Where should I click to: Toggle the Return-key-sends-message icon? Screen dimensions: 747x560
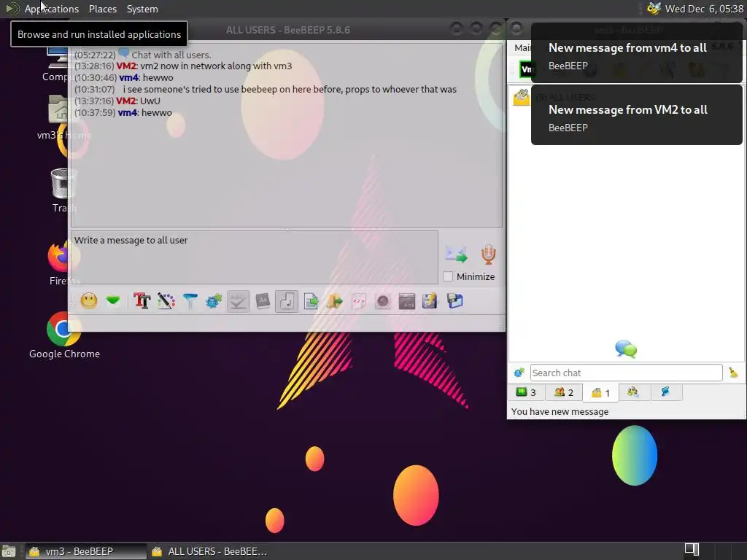coord(286,301)
